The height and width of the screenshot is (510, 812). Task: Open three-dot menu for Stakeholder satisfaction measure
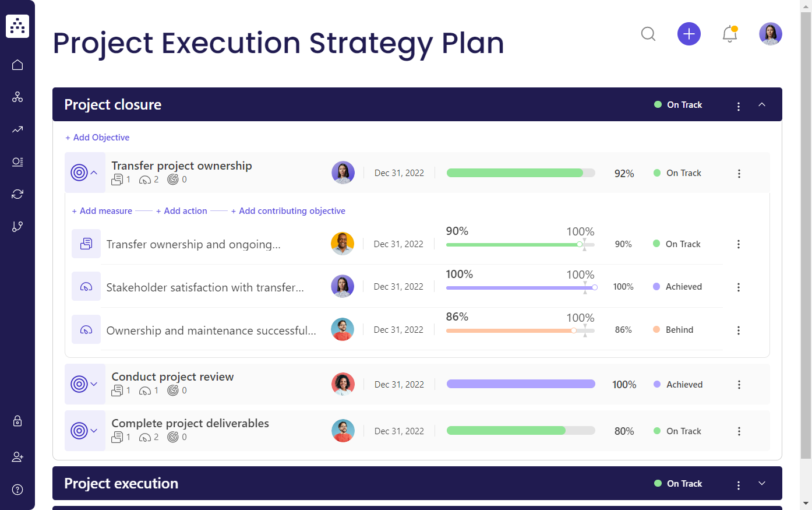[738, 287]
